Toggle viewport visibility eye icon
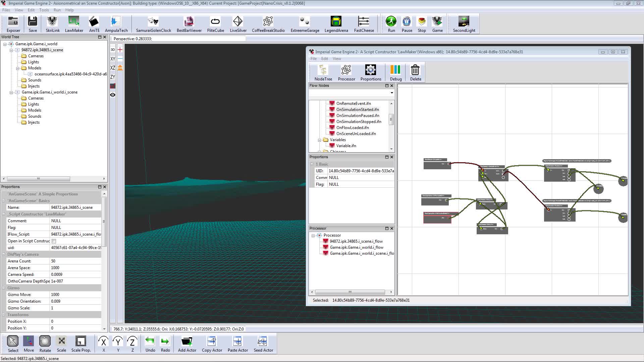 (113, 95)
